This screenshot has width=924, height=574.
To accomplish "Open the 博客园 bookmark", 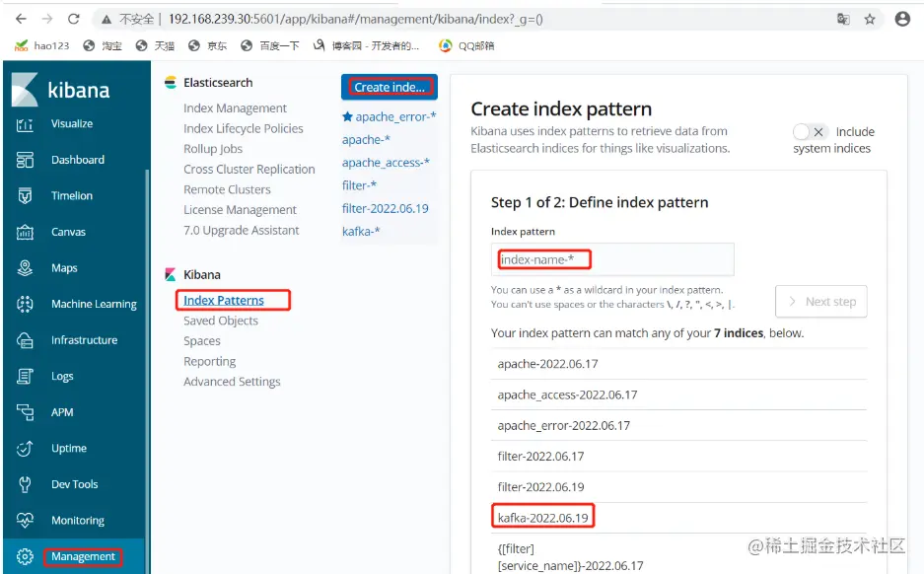I will click(366, 45).
